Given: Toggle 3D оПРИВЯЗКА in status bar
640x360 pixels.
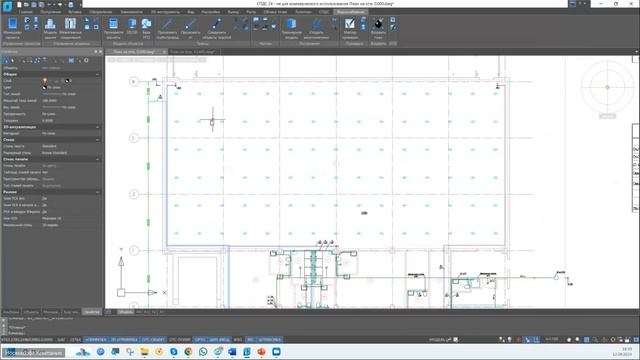Looking at the screenshot, I should (124, 340).
